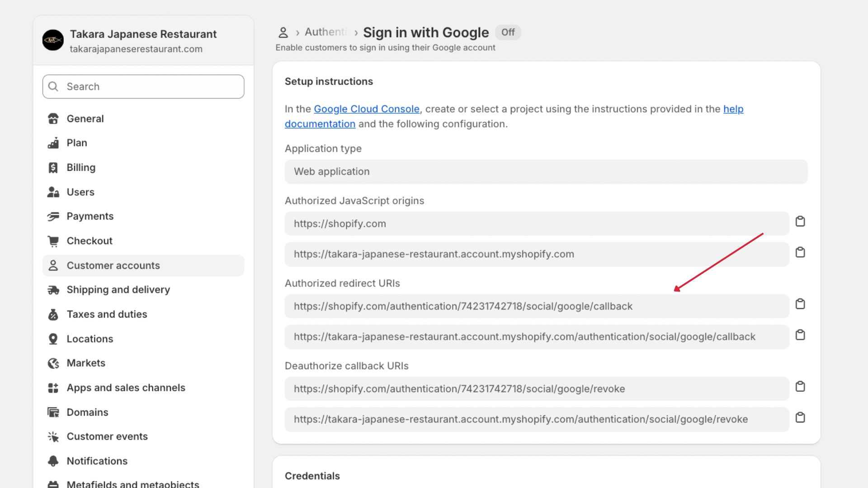Click the Locations pin icon
This screenshot has width=868, height=488.
(53, 339)
